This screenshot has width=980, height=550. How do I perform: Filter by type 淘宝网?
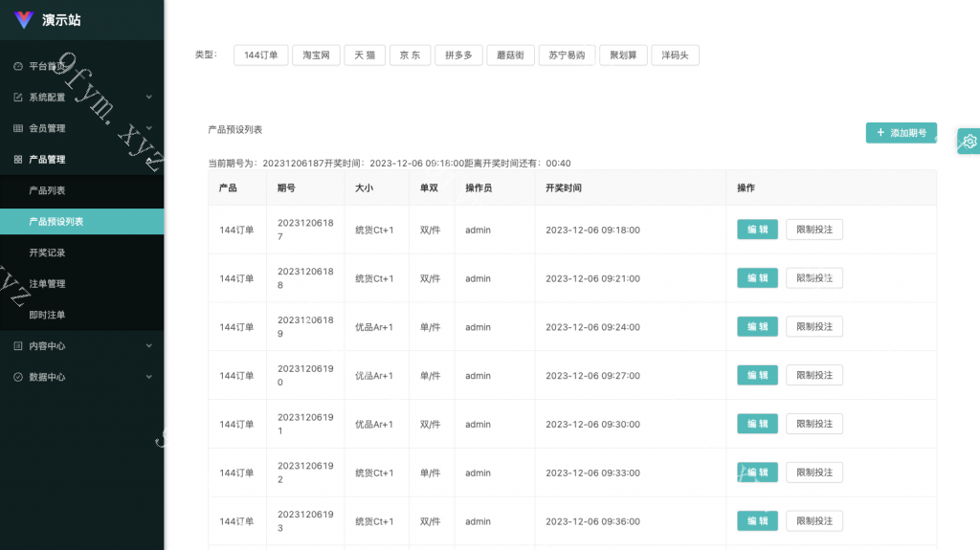316,55
